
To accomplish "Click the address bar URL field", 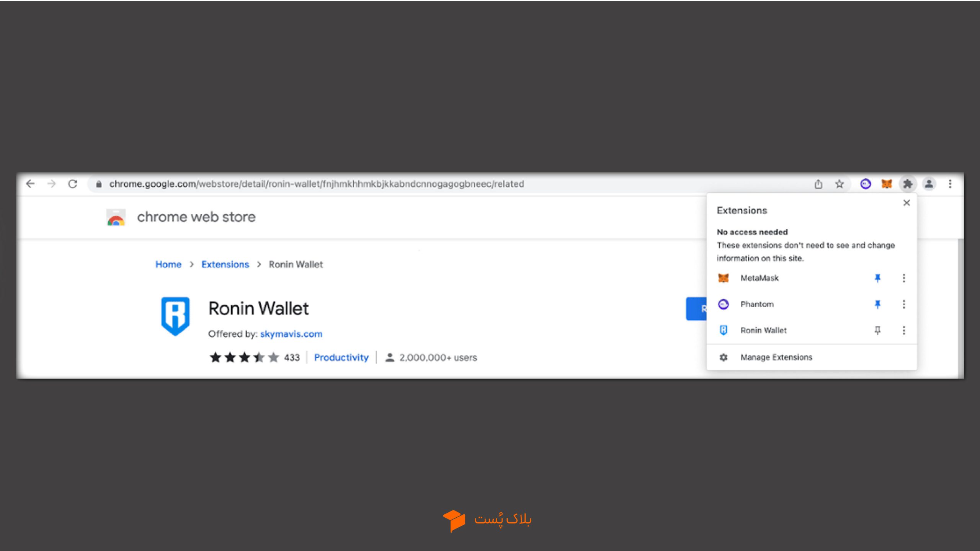I will [x=448, y=184].
